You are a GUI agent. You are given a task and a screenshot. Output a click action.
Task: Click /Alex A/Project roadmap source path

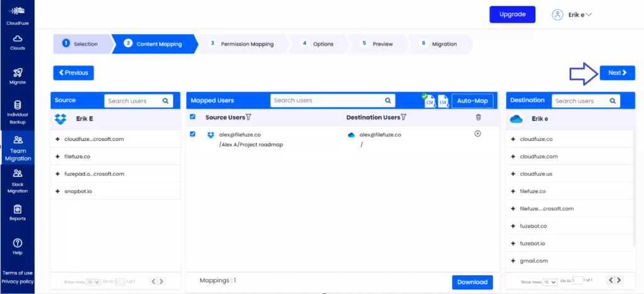pyautogui.click(x=251, y=145)
